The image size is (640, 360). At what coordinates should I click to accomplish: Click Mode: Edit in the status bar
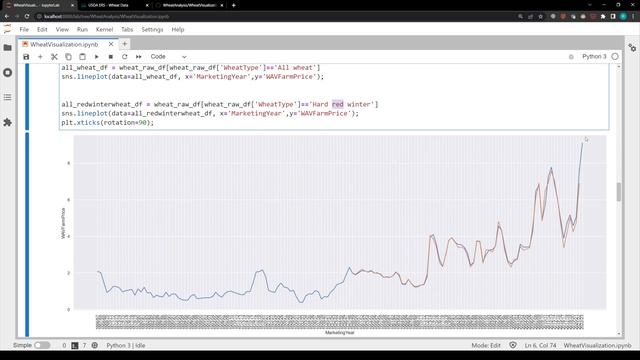click(x=486, y=345)
